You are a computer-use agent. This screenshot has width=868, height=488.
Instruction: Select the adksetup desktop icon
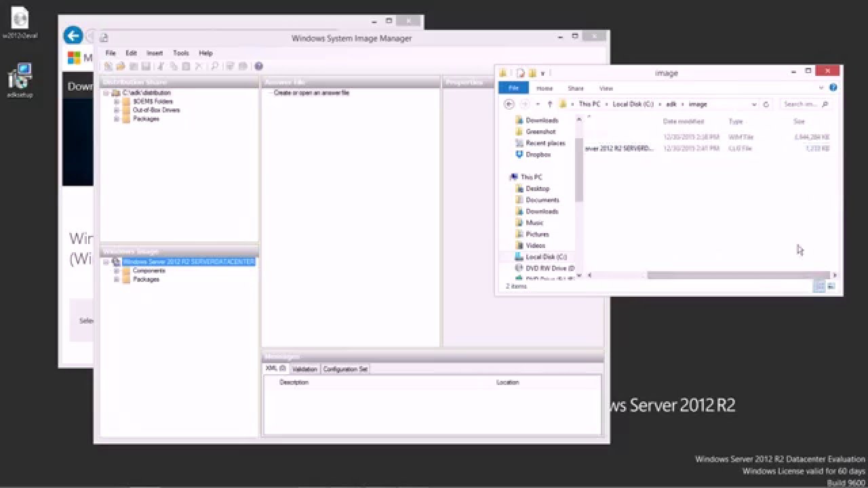20,81
